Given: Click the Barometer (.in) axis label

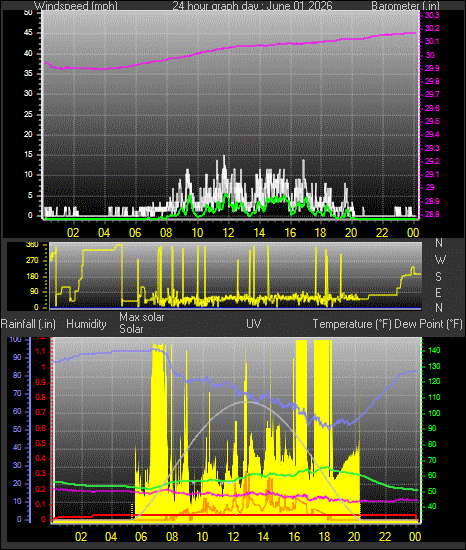Looking at the screenshot, I should coord(405,6).
